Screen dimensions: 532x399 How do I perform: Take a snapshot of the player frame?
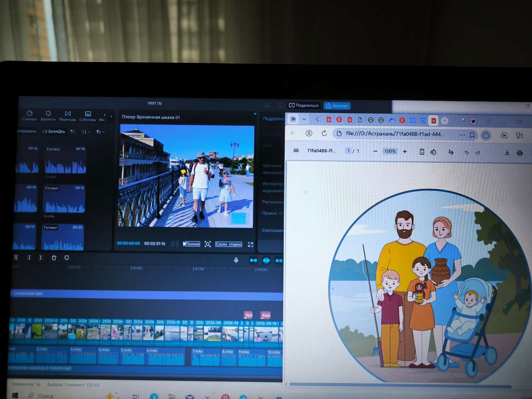(x=208, y=244)
